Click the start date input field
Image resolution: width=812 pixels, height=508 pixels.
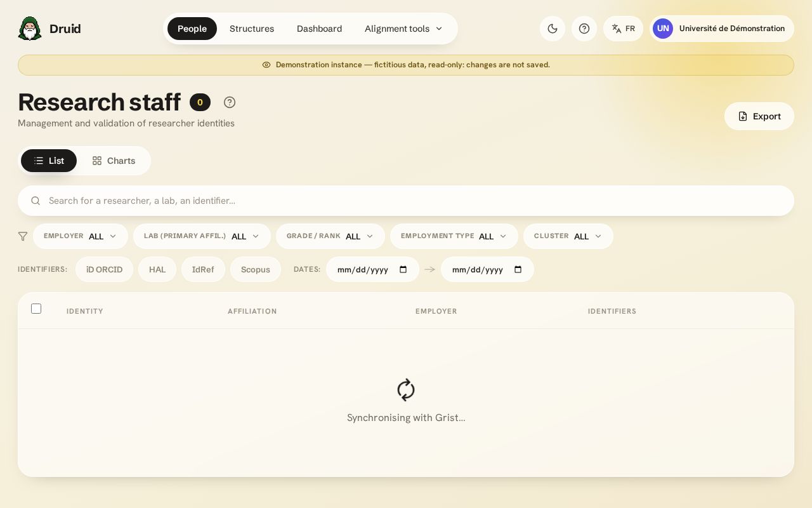coord(372,269)
